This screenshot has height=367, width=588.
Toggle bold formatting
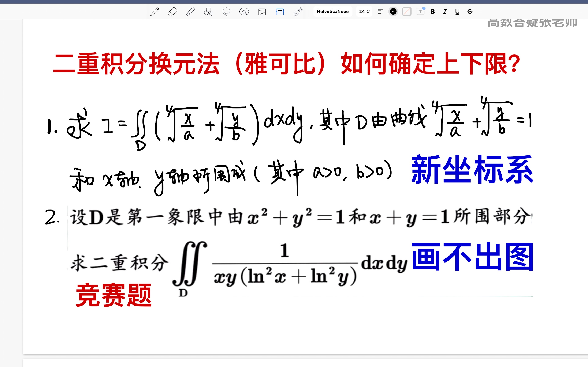click(433, 11)
